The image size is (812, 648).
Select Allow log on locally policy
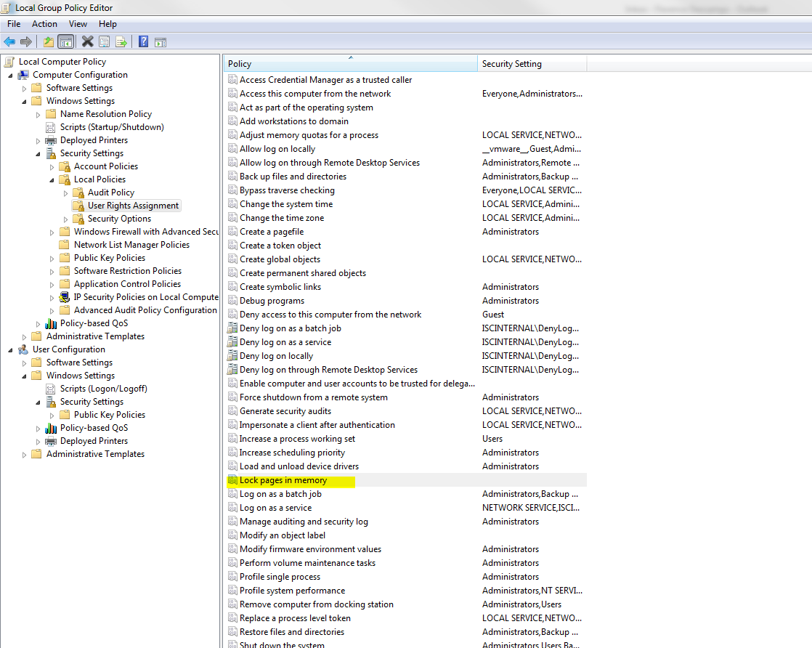click(277, 149)
